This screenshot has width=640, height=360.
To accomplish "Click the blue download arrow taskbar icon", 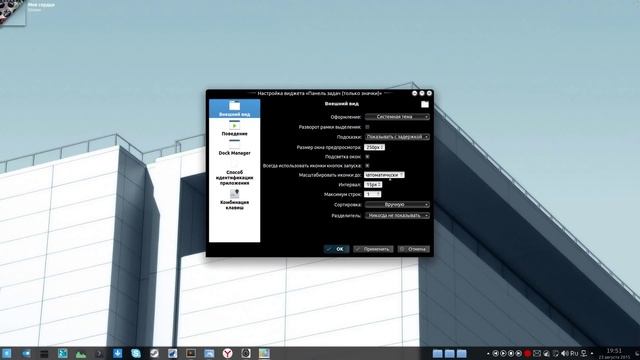I will pos(118,353).
